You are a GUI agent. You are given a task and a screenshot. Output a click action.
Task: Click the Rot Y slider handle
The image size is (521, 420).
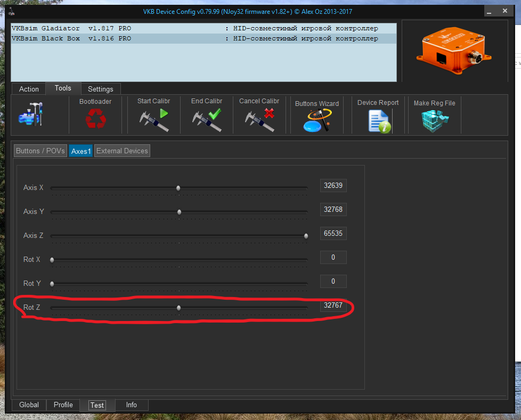(x=52, y=284)
